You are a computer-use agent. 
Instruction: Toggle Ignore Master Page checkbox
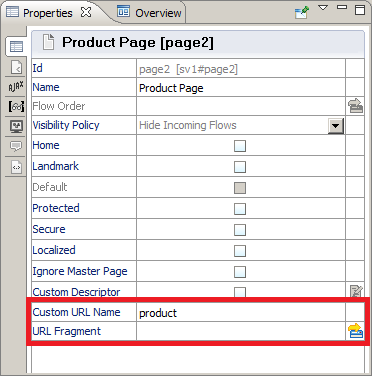(240, 272)
